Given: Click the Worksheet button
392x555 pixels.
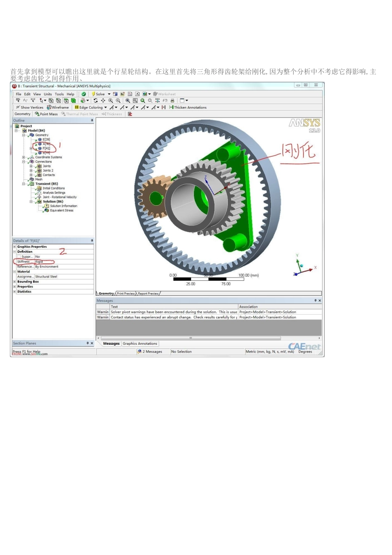Looking at the screenshot, I should tap(165, 94).
